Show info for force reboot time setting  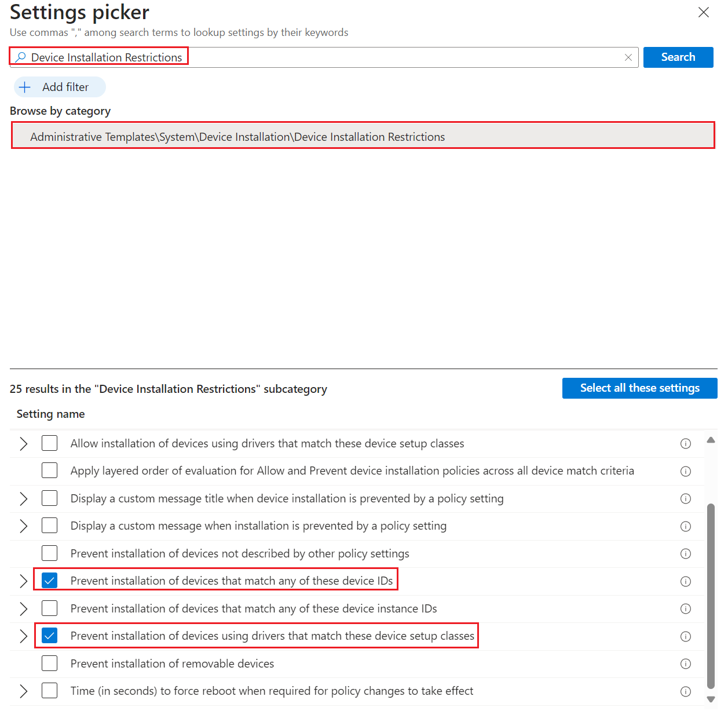[x=686, y=691]
